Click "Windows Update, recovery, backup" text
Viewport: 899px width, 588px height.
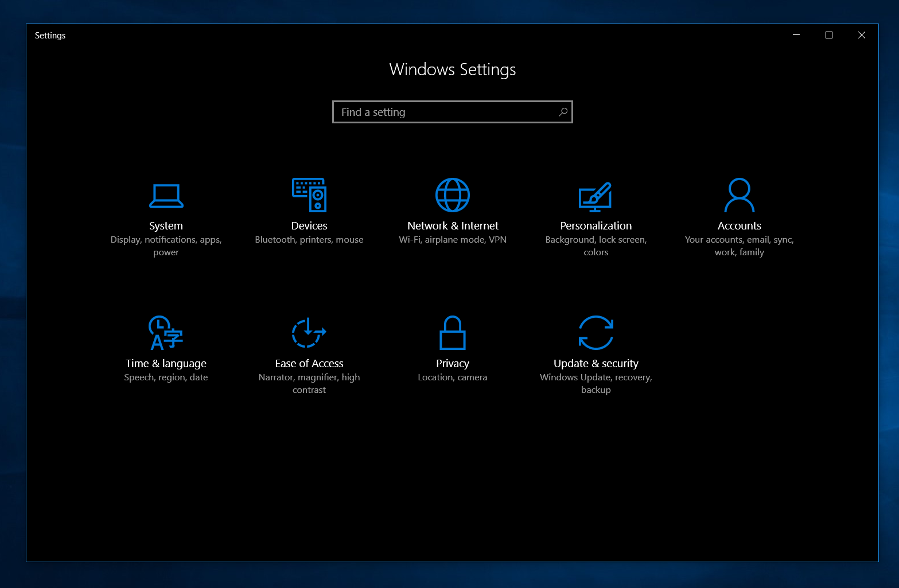pos(596,384)
